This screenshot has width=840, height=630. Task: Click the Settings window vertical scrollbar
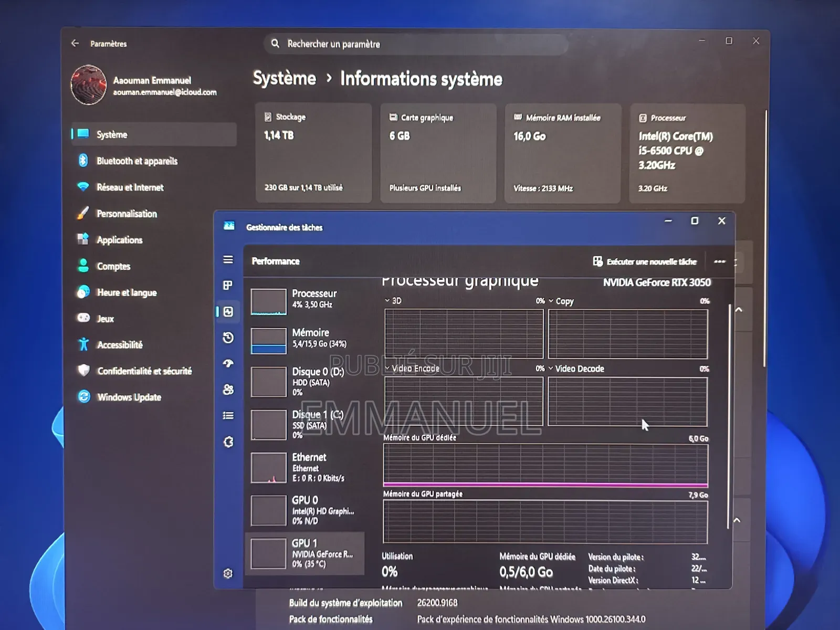[765, 239]
